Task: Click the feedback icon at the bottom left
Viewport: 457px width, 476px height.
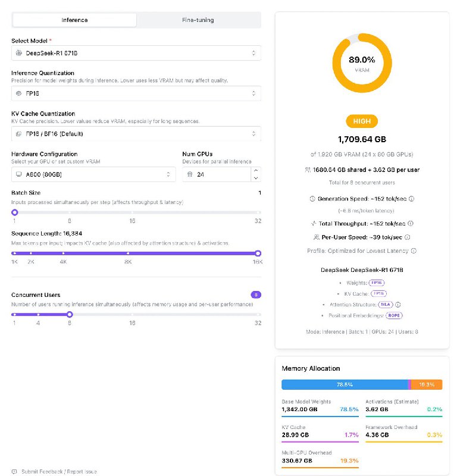Action: pyautogui.click(x=14, y=471)
